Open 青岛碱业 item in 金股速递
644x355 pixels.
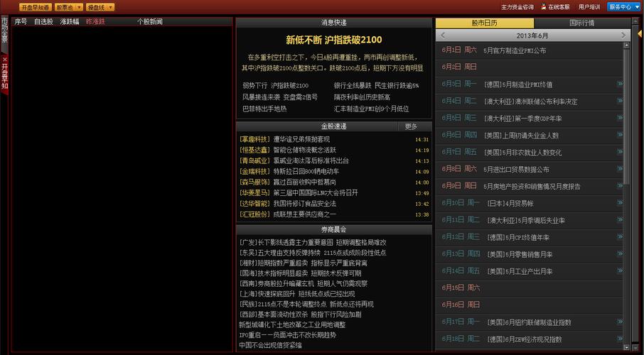coord(294,161)
